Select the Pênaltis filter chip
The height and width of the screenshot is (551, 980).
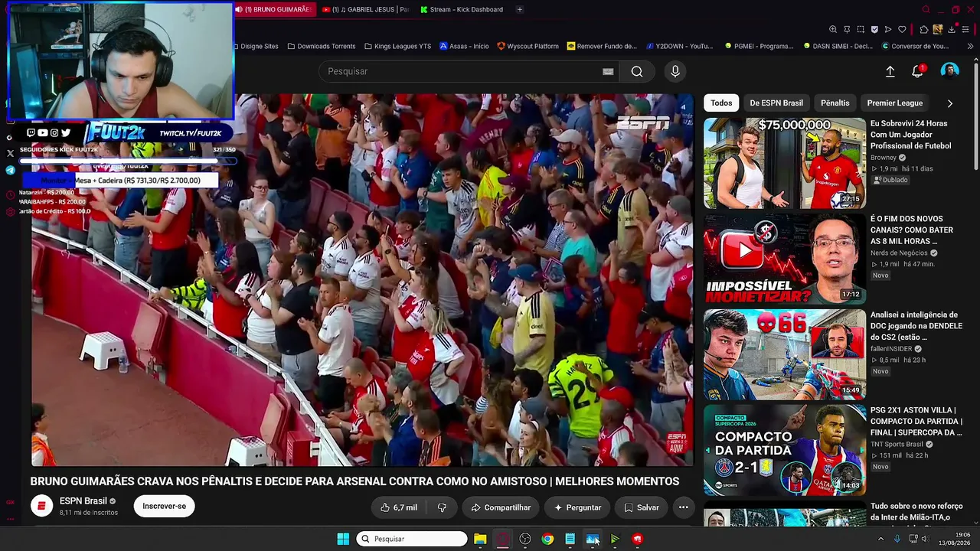(x=835, y=103)
